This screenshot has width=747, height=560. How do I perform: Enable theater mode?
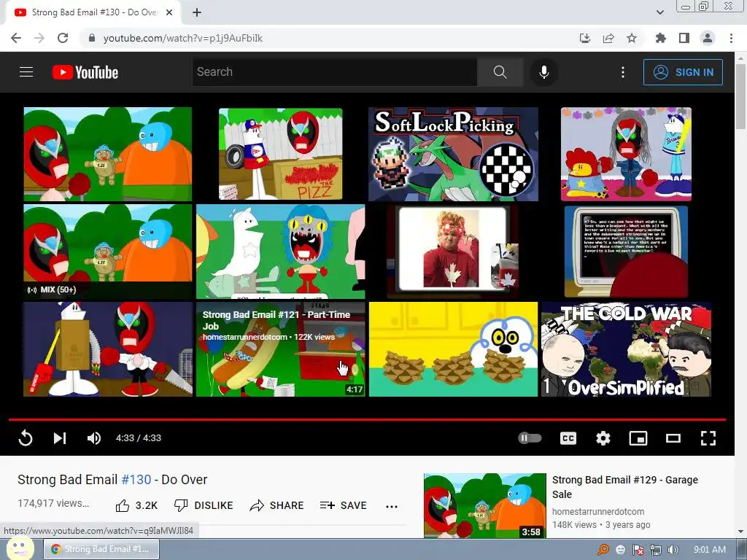(673, 438)
